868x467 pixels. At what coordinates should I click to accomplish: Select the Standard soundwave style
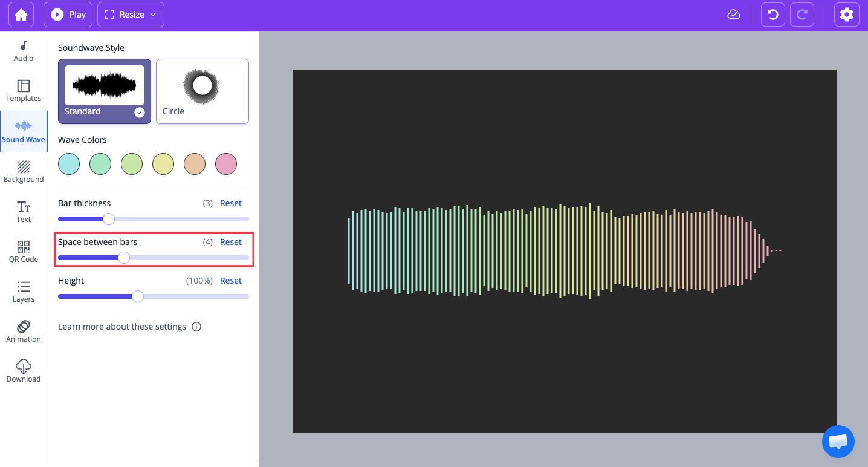(104, 91)
